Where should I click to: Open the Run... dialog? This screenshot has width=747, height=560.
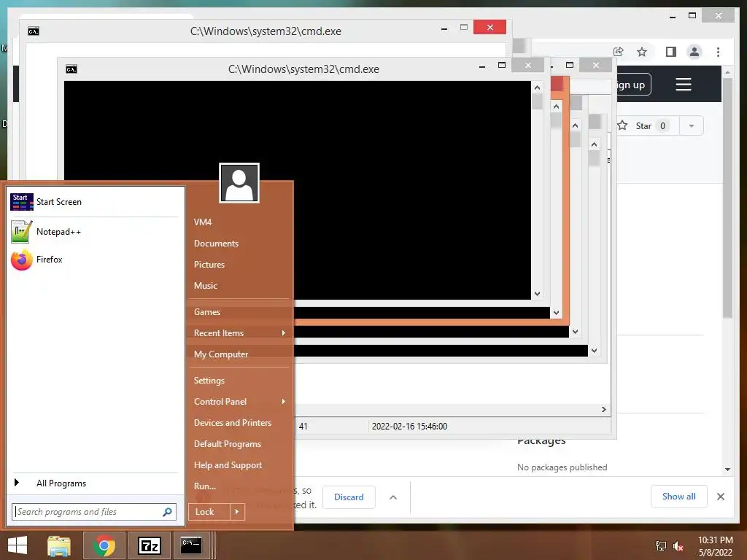tap(205, 486)
